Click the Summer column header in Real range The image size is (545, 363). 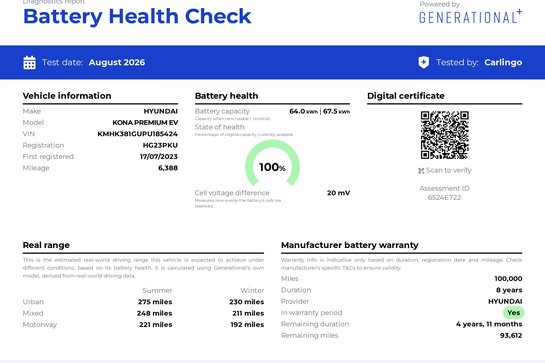157,290
